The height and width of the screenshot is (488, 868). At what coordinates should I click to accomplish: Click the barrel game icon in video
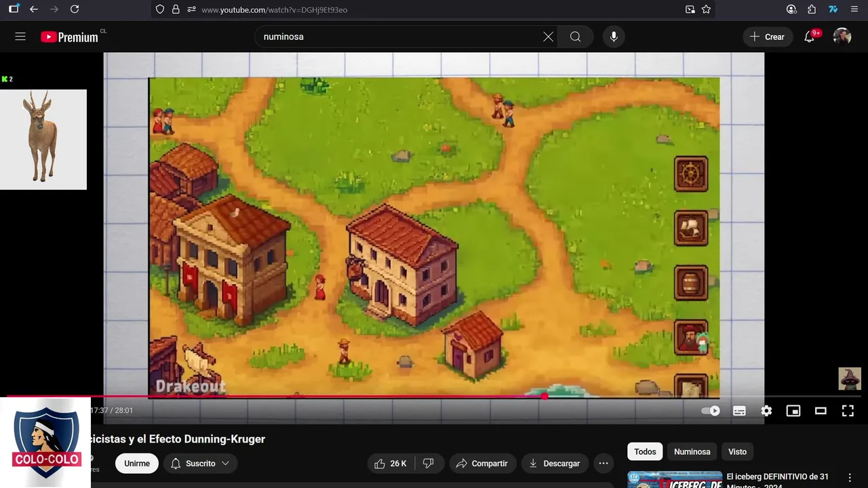pos(691,283)
